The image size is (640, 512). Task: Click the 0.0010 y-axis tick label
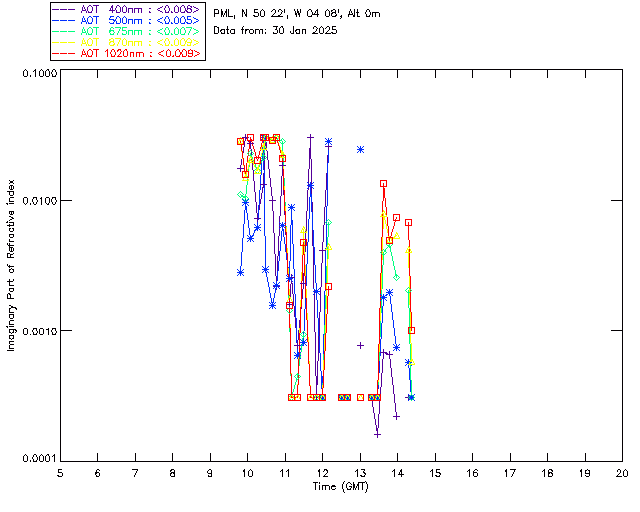[39, 331]
